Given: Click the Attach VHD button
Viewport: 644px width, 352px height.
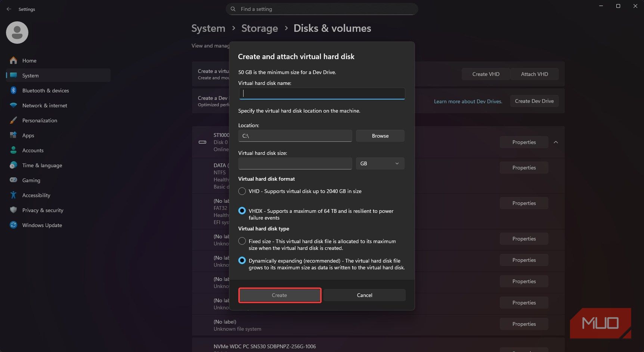Looking at the screenshot, I should coord(535,74).
